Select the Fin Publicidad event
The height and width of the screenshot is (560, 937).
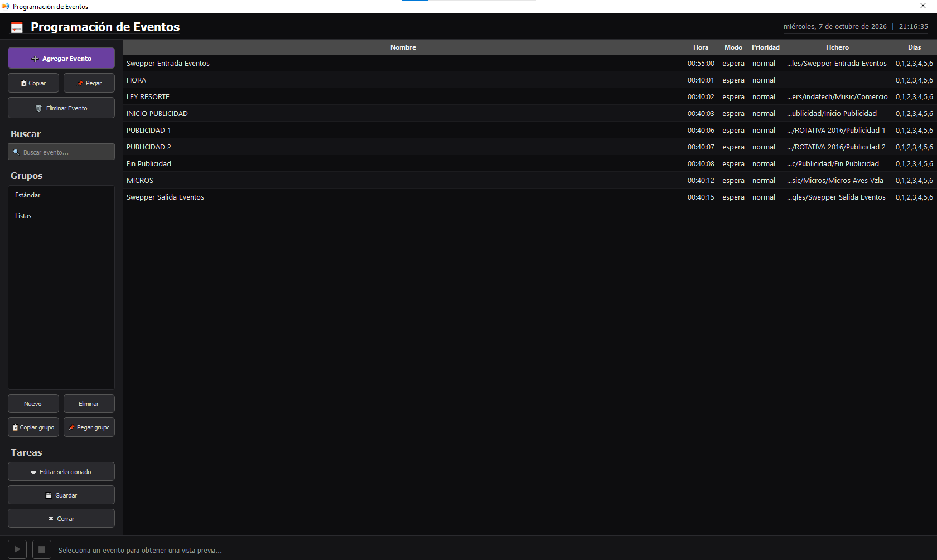[x=529, y=163]
